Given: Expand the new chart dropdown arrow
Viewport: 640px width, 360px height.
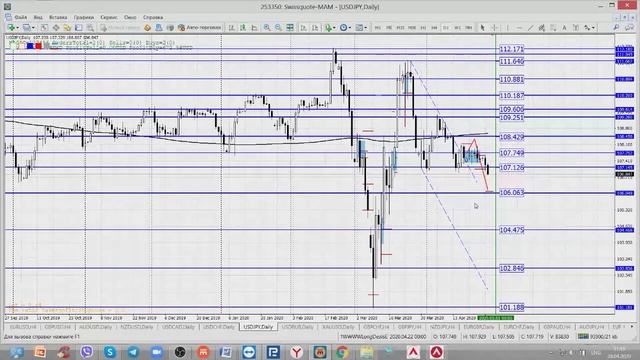Looking at the screenshot, I should [17, 28].
